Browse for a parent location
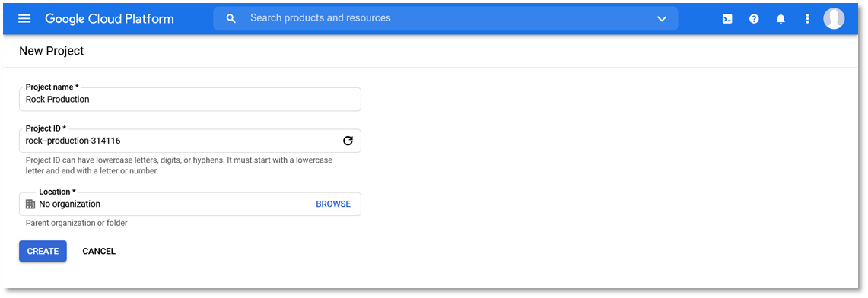 pyautogui.click(x=333, y=204)
